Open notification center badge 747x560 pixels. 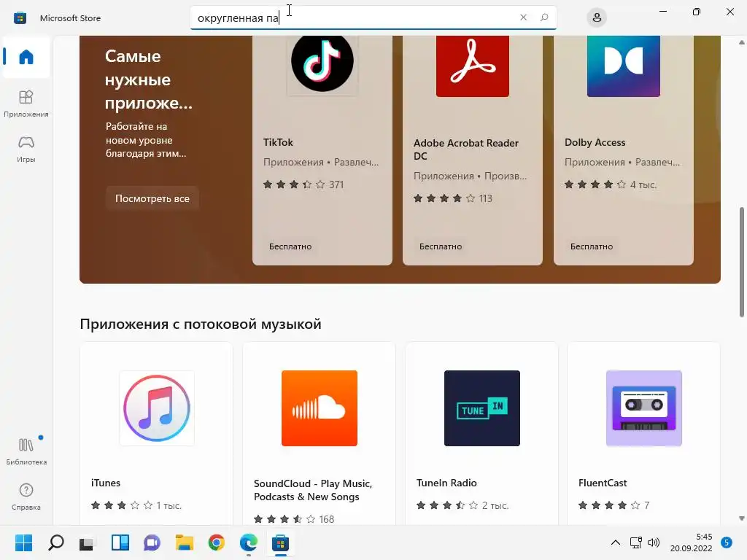tap(727, 542)
